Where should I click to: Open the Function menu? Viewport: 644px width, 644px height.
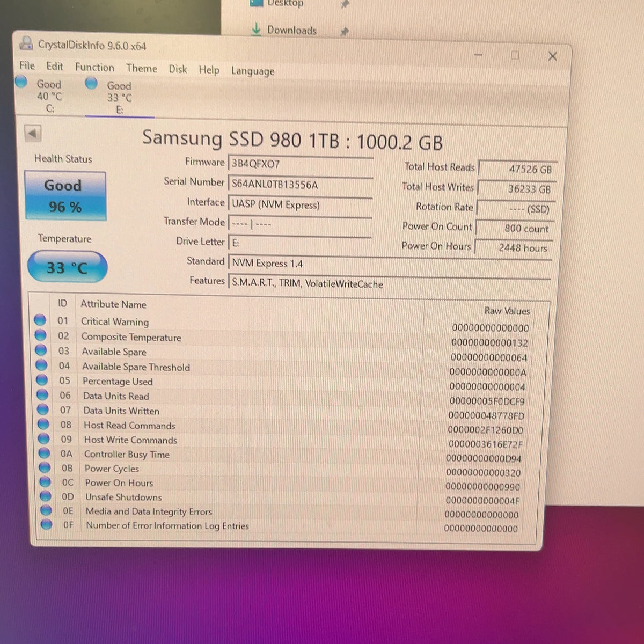(94, 67)
